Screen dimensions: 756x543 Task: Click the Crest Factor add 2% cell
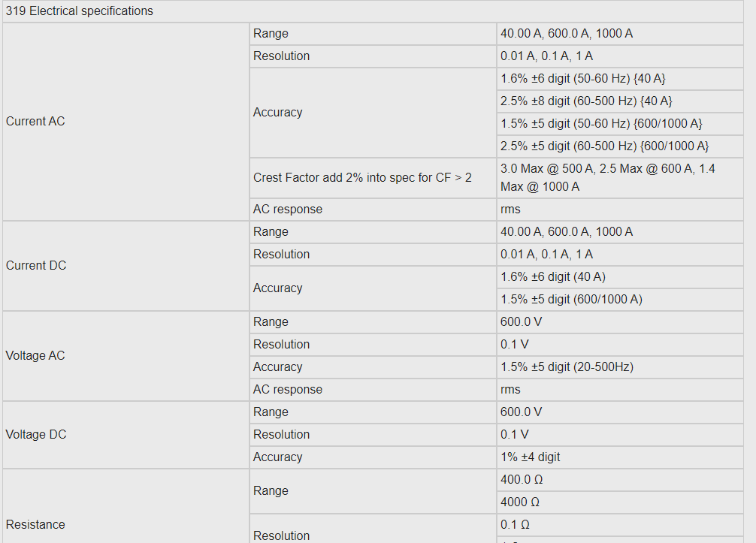(373, 178)
